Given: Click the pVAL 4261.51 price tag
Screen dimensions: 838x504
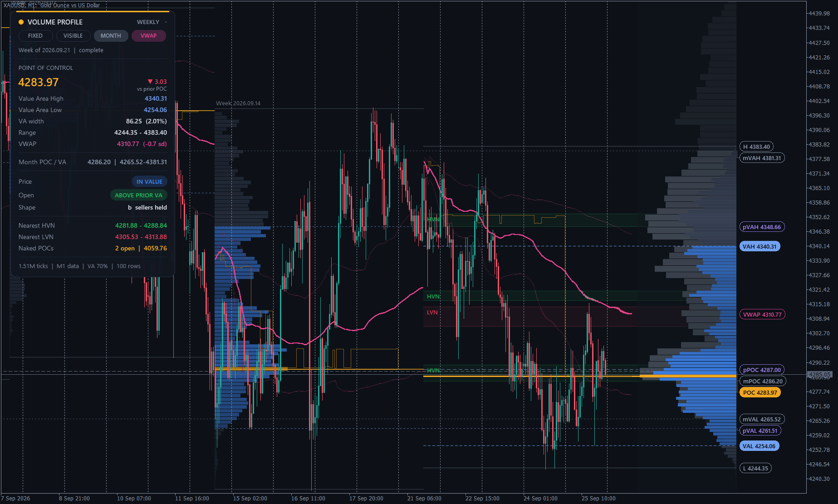Looking at the screenshot, I should pos(760,431).
